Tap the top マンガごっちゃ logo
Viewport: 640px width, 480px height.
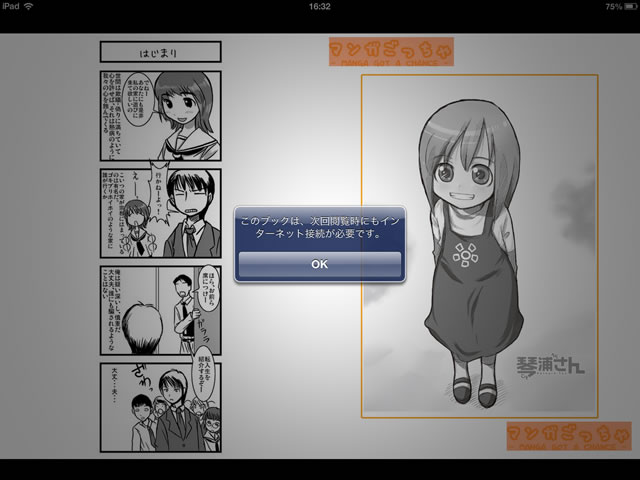[391, 52]
